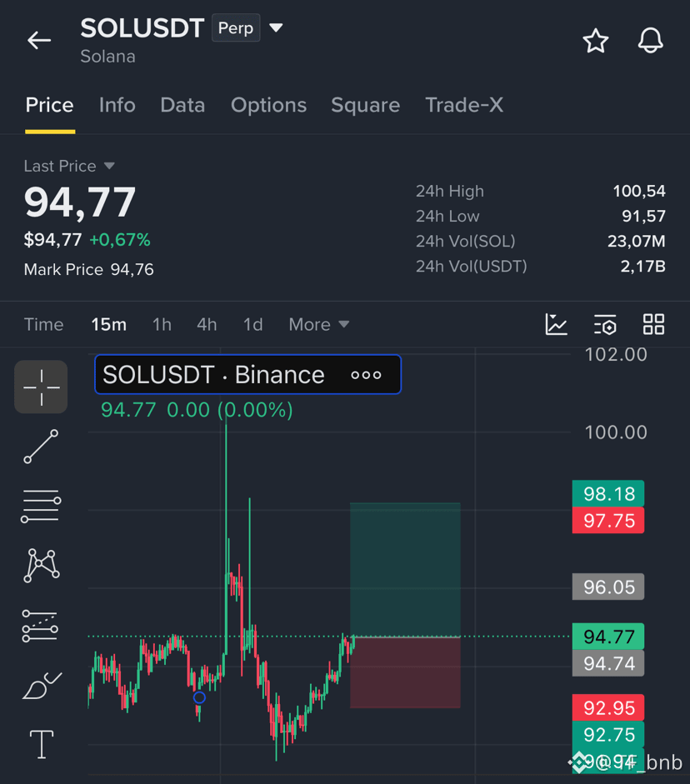Select the XABCD pattern tool
Screen dimensions: 690x784
42,566
